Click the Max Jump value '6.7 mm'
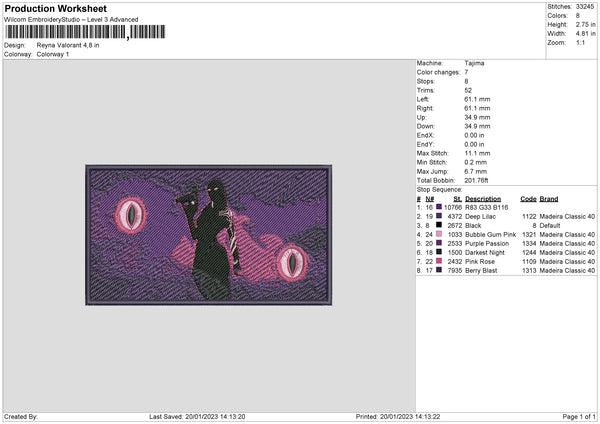The image size is (600, 424). pos(476,172)
